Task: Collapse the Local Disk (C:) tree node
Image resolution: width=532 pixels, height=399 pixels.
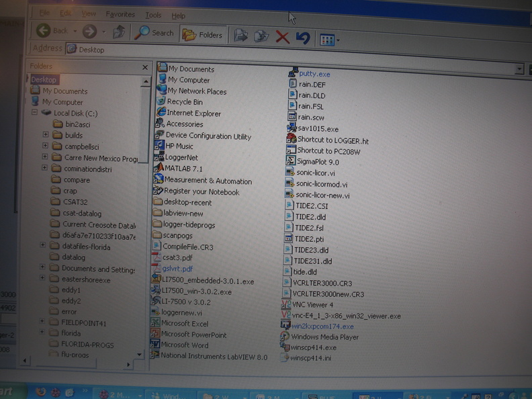Action: tap(34, 112)
